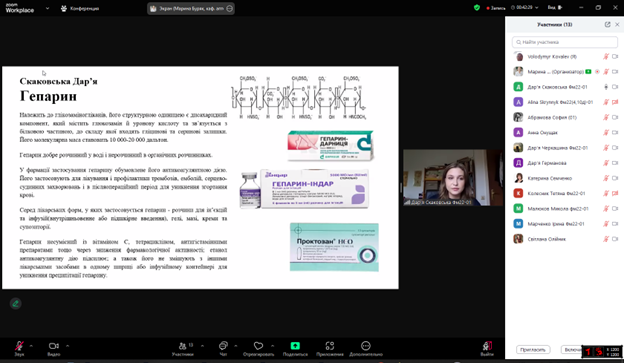Click Выйти leave meeting icon
This screenshot has width=624, height=363.
click(x=487, y=345)
